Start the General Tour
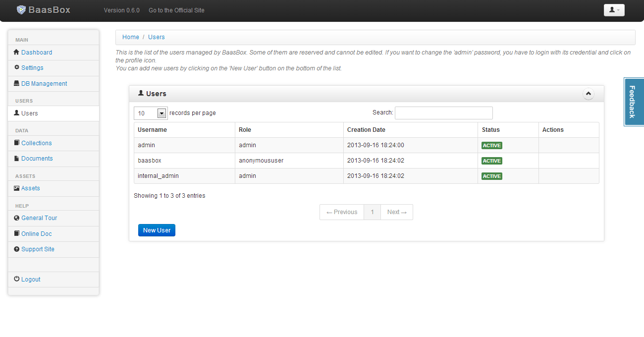 pos(39,218)
